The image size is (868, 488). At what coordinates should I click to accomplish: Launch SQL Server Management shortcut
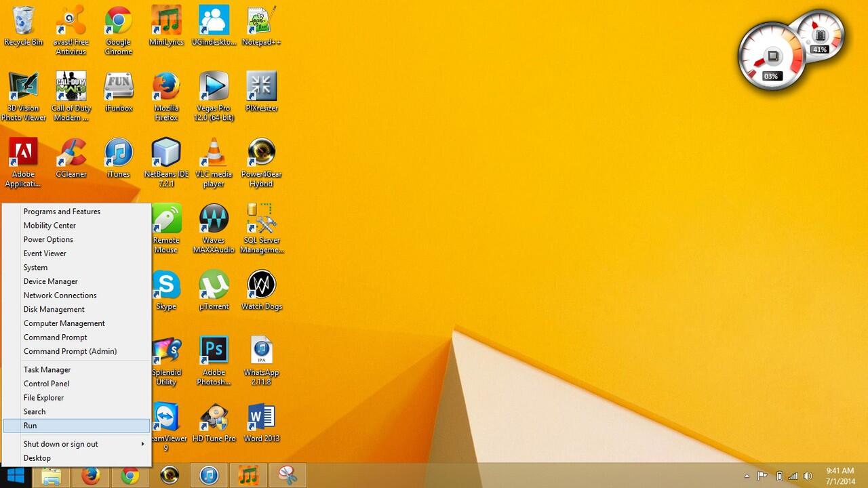[261, 229]
